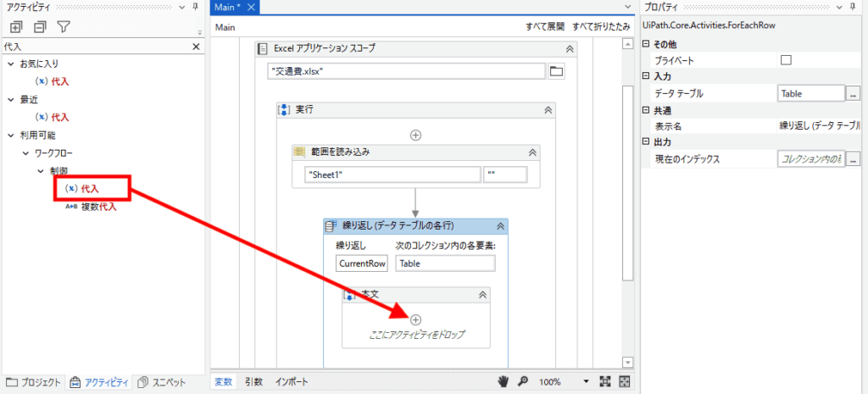868x394 pixels.
Task: Fit workflow to screen icon
Action: 605,382
